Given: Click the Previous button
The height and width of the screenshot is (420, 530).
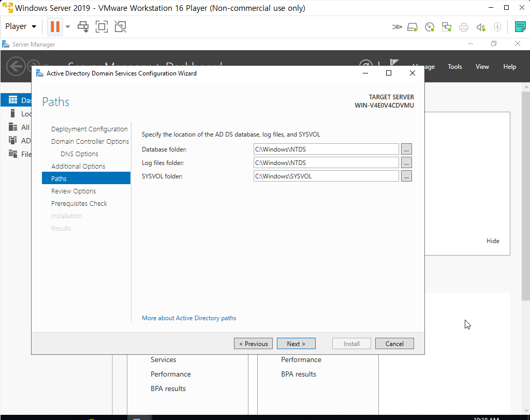Looking at the screenshot, I should [253, 343].
